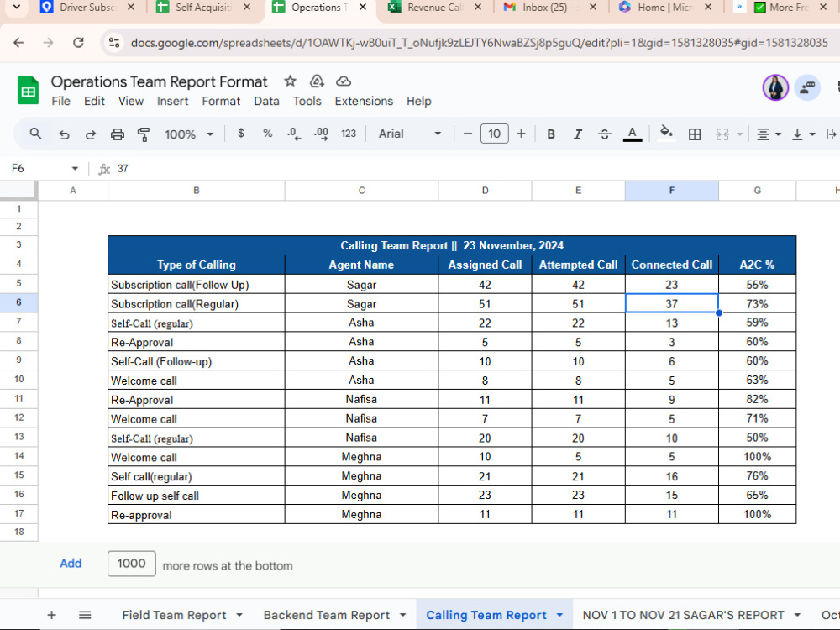Image resolution: width=840 pixels, height=630 pixels.
Task: Click the font size field showing 10
Action: click(494, 134)
